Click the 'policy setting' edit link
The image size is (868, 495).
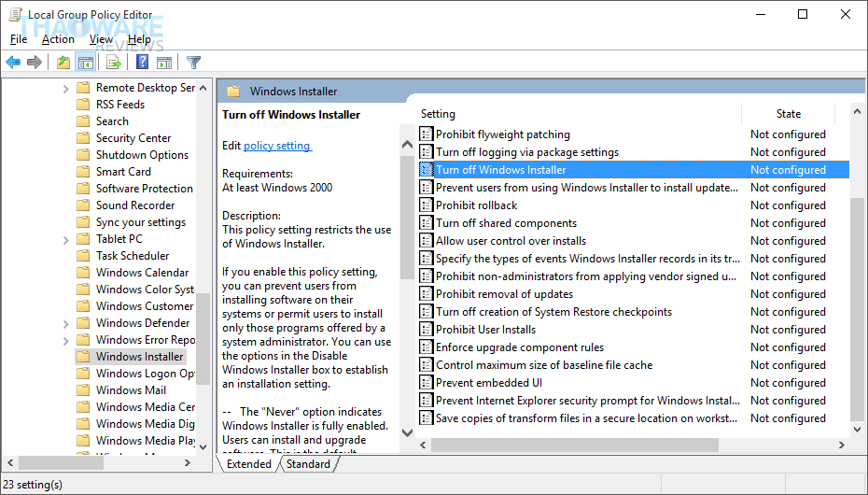click(x=277, y=146)
